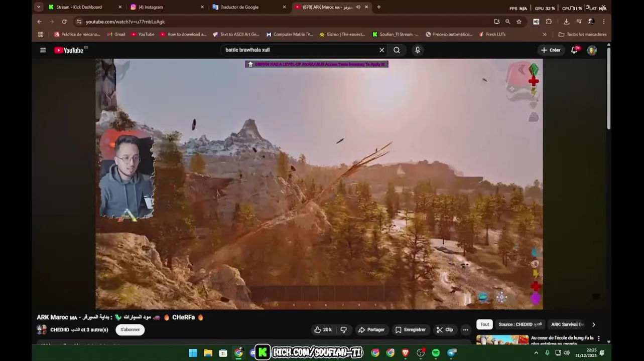Click the video player to pause
Image resolution: width=644 pixels, height=361 pixels.
319,184
